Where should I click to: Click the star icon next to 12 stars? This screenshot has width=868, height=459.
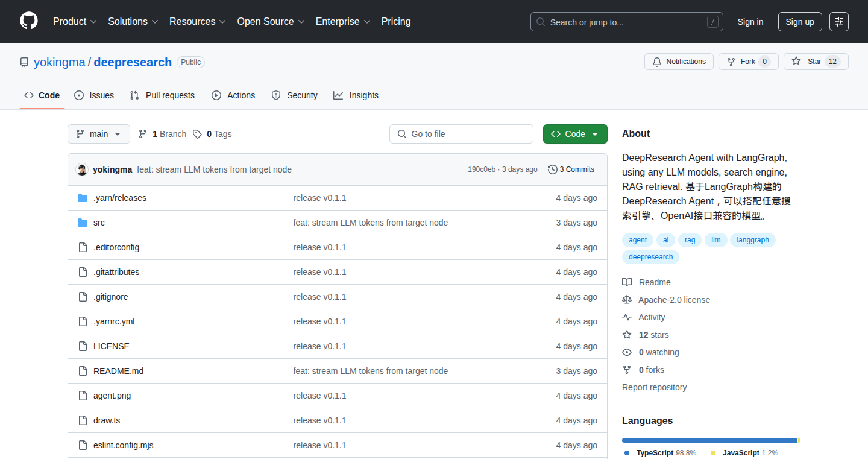pyautogui.click(x=627, y=335)
